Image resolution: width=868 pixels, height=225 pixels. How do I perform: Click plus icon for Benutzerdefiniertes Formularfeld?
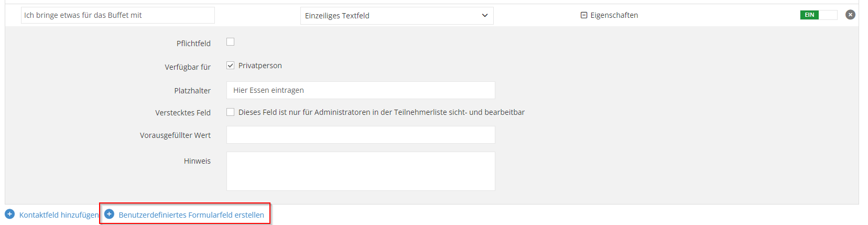pos(109,214)
